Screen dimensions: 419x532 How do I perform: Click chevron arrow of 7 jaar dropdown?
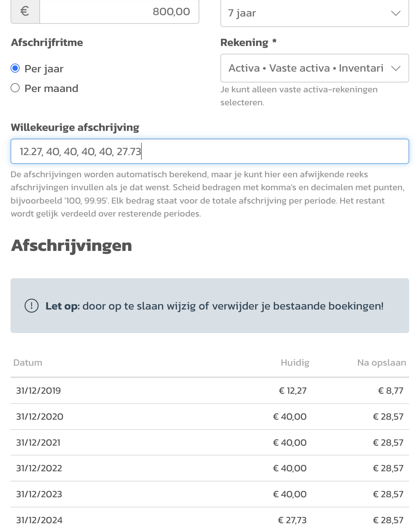point(396,13)
